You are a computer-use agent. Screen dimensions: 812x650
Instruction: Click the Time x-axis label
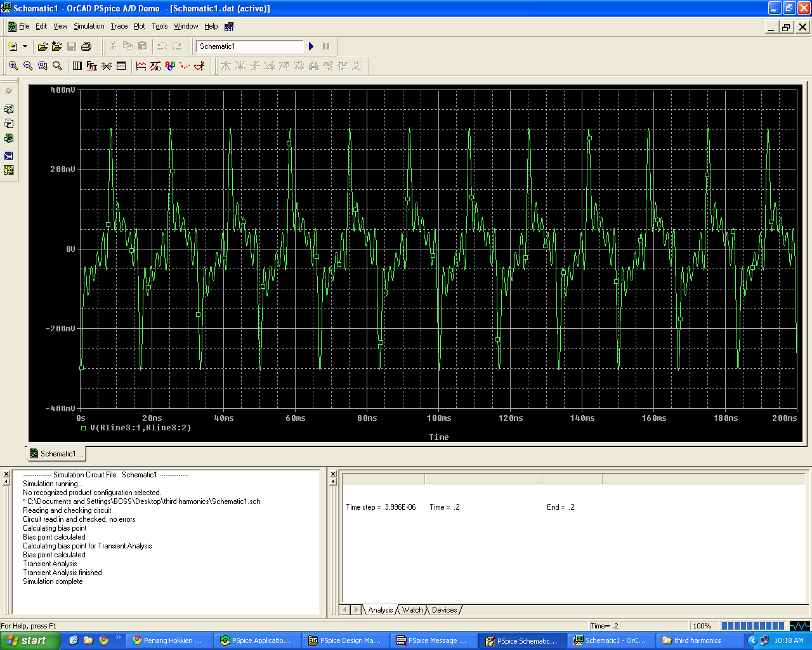click(438, 437)
